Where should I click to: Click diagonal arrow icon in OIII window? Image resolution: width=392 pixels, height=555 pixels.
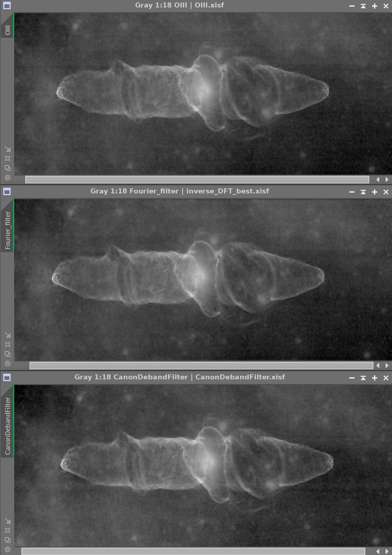pos(7,149)
